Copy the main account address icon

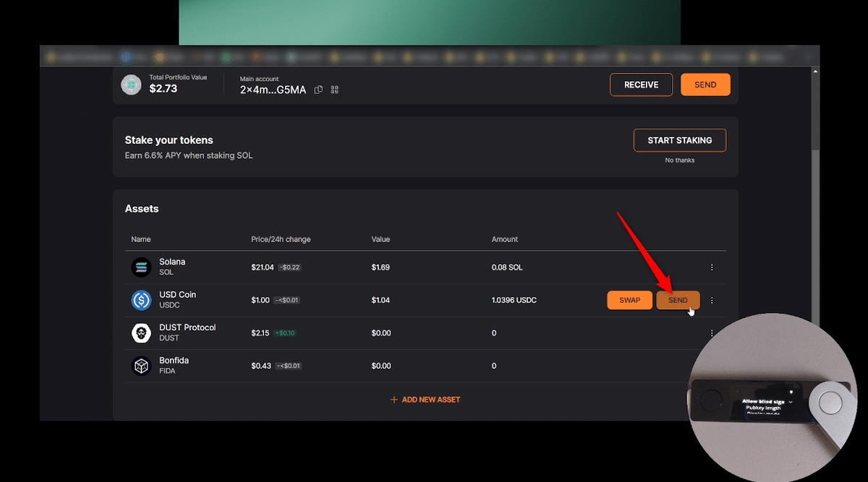pos(318,90)
